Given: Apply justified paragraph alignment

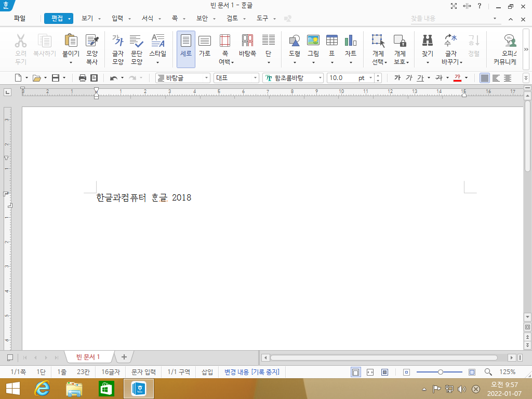Looking at the screenshot, I should [x=485, y=78].
